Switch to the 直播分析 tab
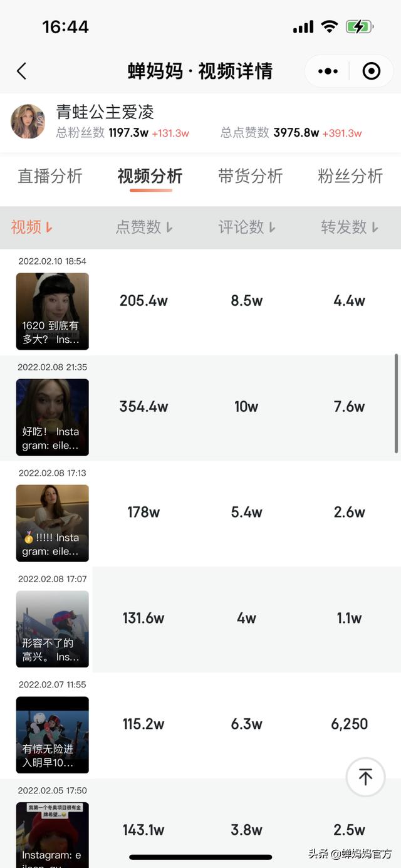The image size is (401, 868). tap(50, 176)
